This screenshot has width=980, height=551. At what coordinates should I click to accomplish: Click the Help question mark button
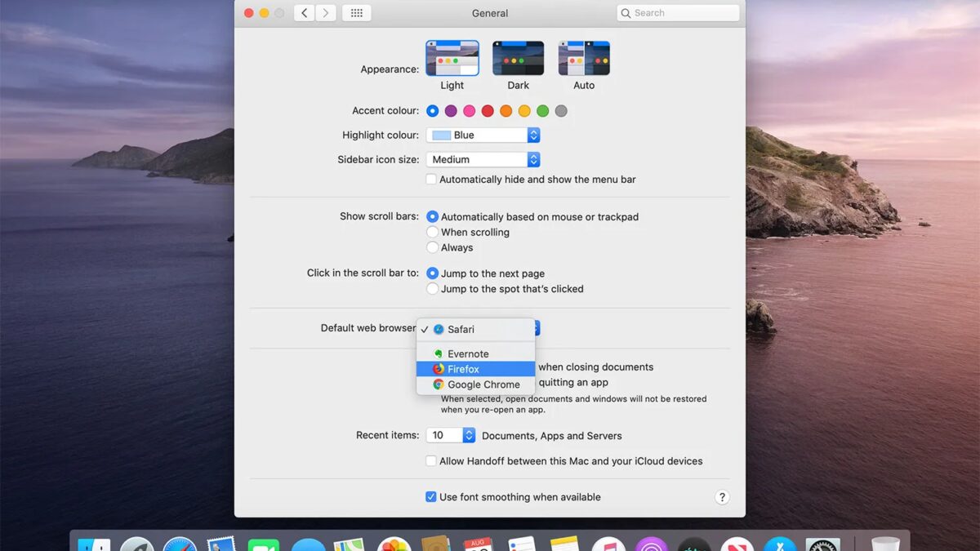pyautogui.click(x=722, y=496)
